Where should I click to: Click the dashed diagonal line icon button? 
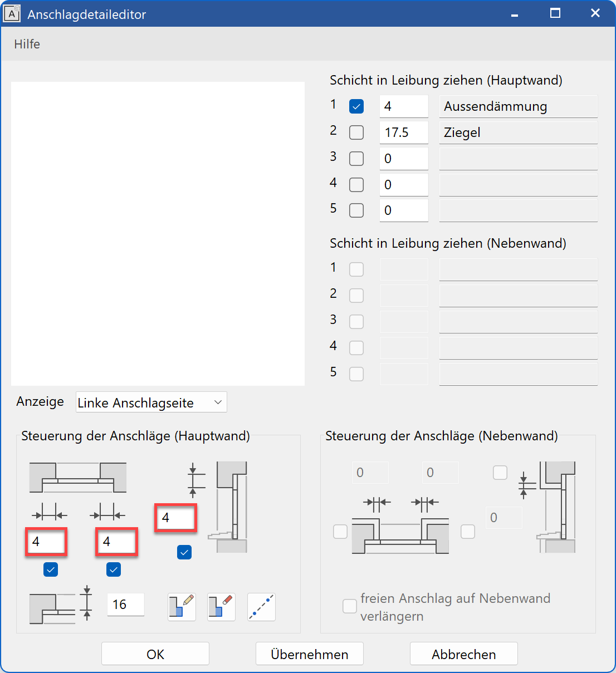pos(261,607)
